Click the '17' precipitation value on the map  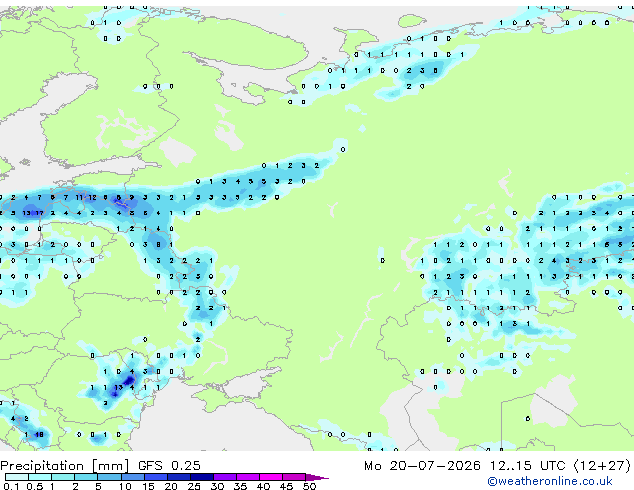(x=39, y=213)
